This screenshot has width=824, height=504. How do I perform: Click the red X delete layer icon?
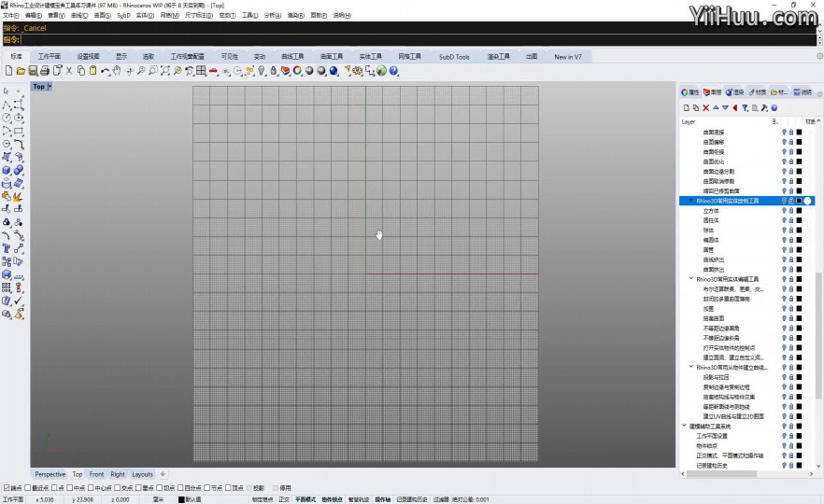(x=705, y=108)
